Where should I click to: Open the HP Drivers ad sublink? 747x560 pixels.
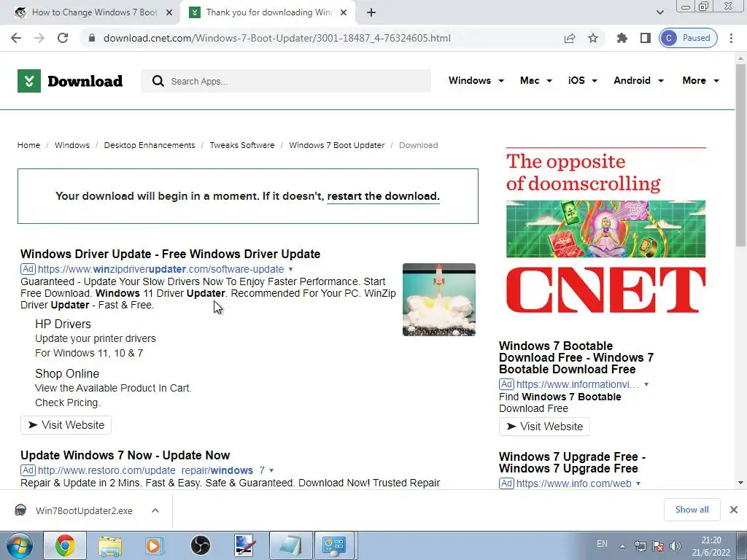click(x=63, y=324)
